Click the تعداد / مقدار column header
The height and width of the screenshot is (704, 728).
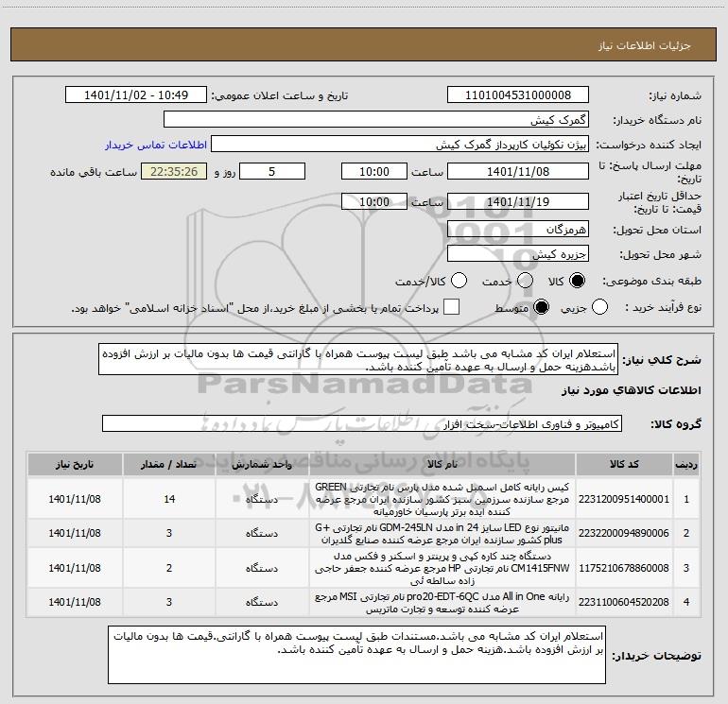[x=169, y=465]
